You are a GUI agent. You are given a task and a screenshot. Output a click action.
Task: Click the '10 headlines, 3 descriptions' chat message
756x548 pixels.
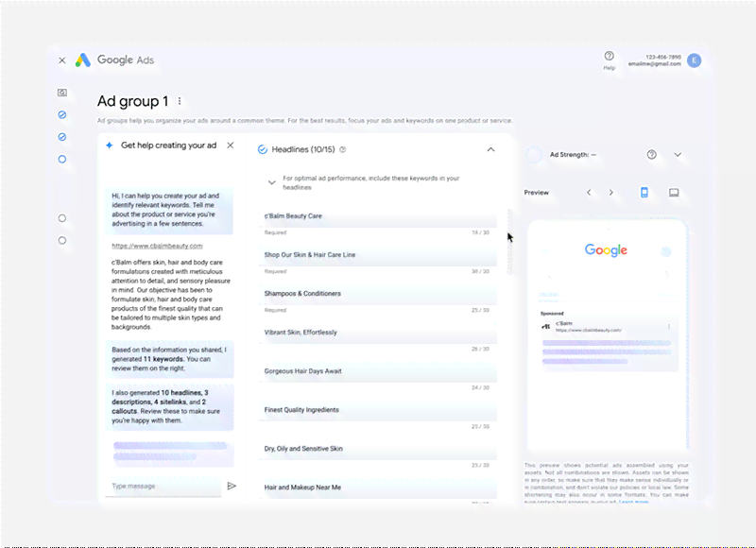(169, 407)
